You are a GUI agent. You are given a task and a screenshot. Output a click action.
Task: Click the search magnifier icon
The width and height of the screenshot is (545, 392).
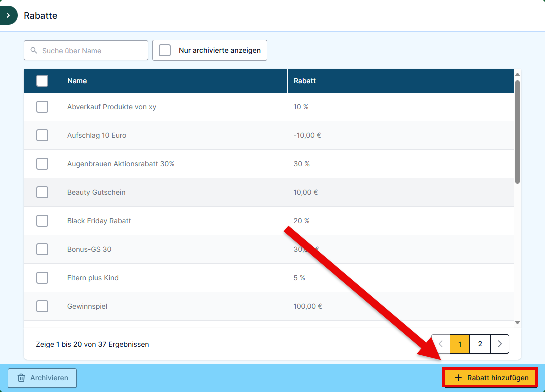tap(34, 51)
